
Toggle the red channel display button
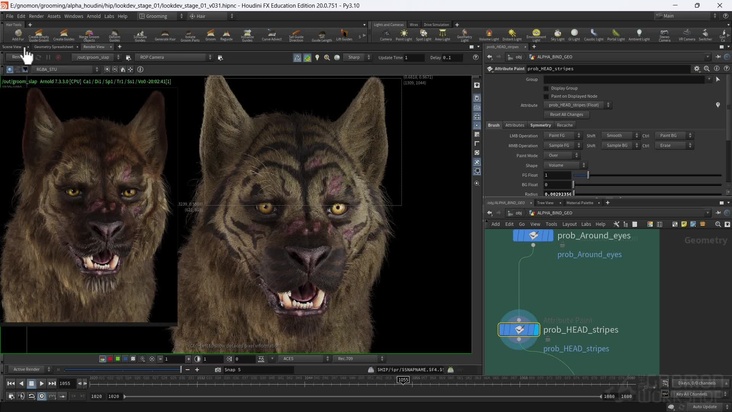[110, 359]
